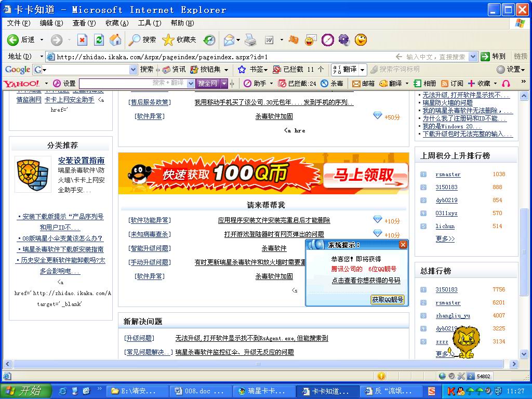Open the 帮助(H) menu
The image size is (532, 399).
[x=182, y=23]
